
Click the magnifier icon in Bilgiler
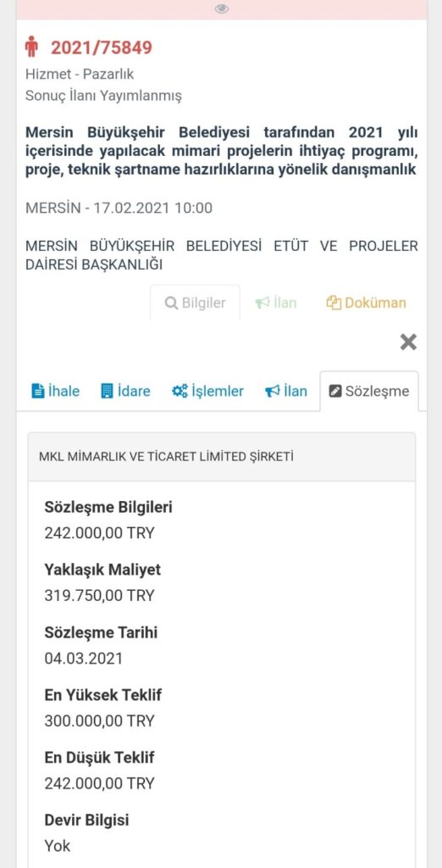(171, 303)
